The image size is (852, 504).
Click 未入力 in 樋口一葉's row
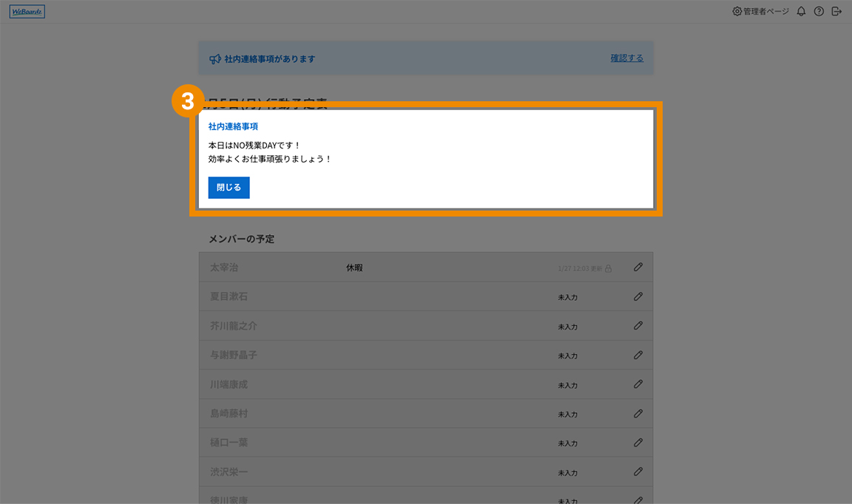(568, 443)
